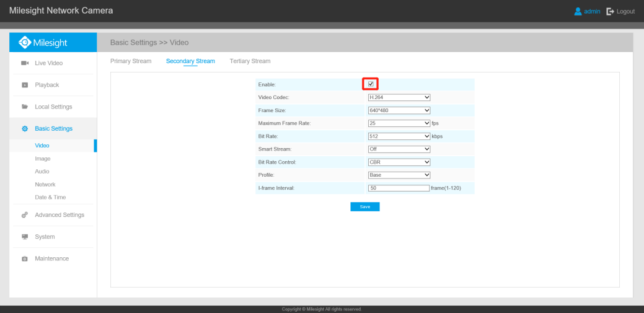The image size is (644, 313).
Task: Open the Video Codec dropdown
Action: click(399, 97)
